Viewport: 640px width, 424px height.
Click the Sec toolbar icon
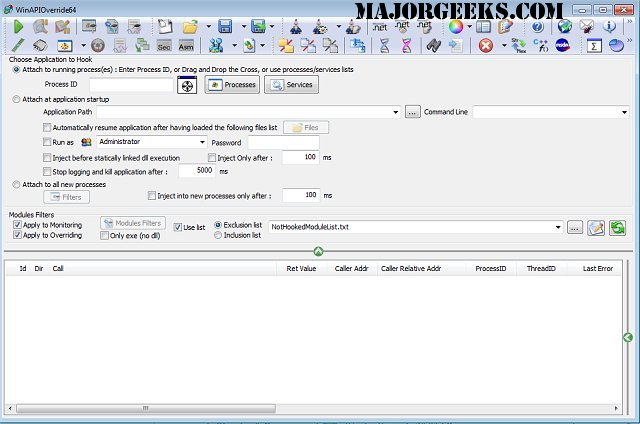(164, 46)
